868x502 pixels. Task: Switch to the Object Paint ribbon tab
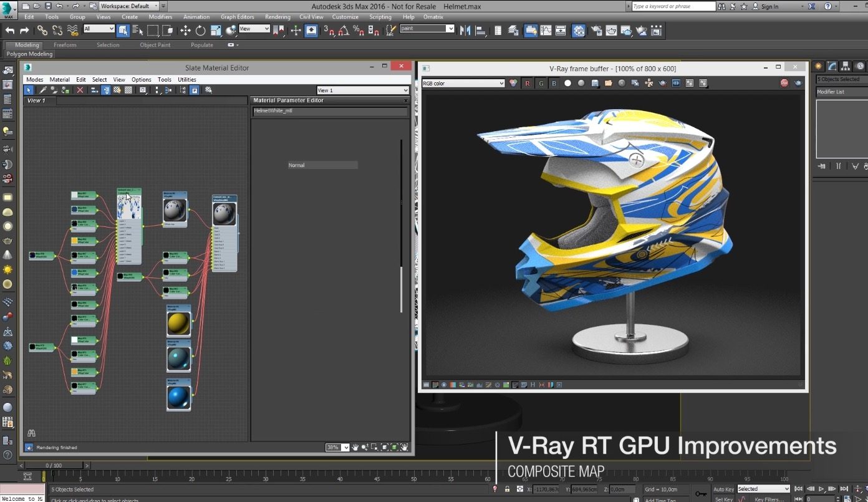click(155, 45)
